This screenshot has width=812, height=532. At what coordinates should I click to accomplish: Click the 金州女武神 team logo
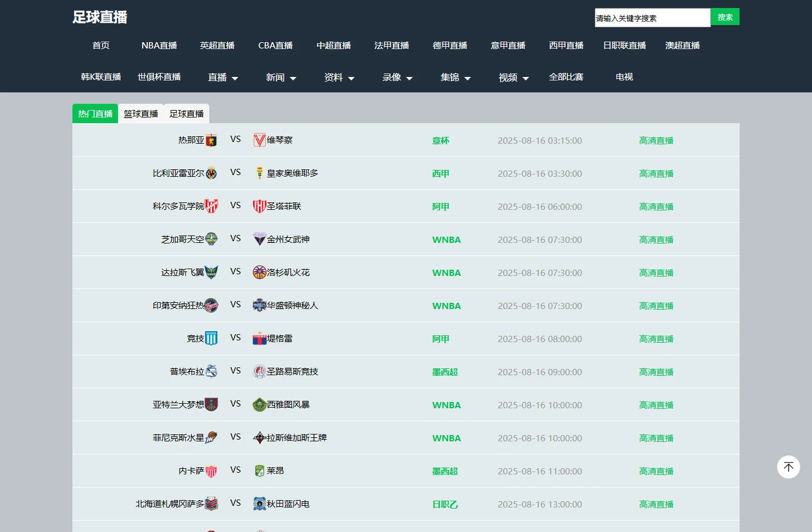[259, 239]
